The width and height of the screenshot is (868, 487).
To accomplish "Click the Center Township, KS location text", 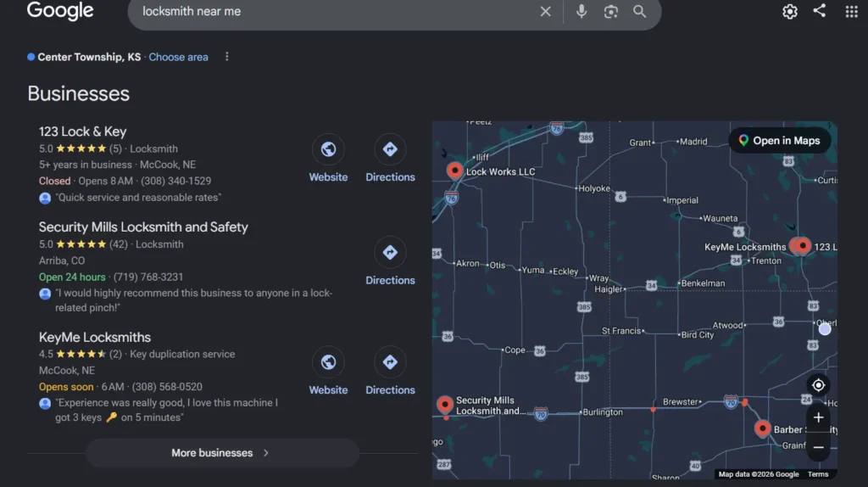I will click(x=89, y=57).
